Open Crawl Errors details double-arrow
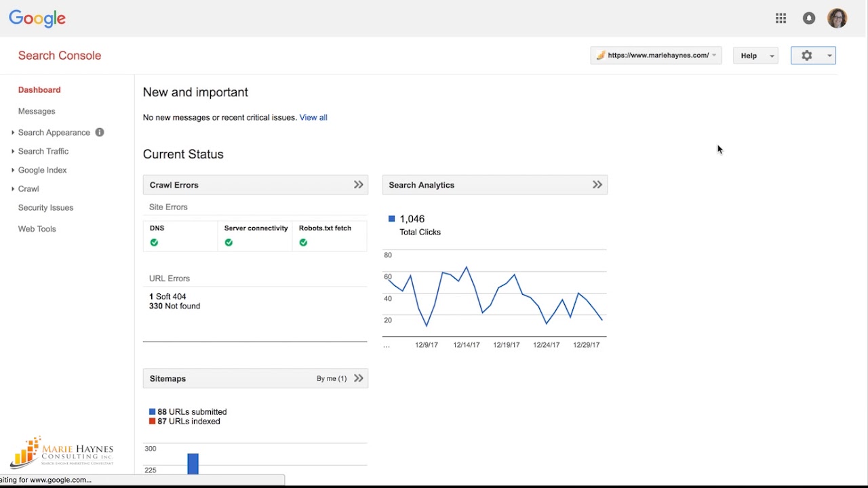The image size is (868, 488). pyautogui.click(x=359, y=185)
